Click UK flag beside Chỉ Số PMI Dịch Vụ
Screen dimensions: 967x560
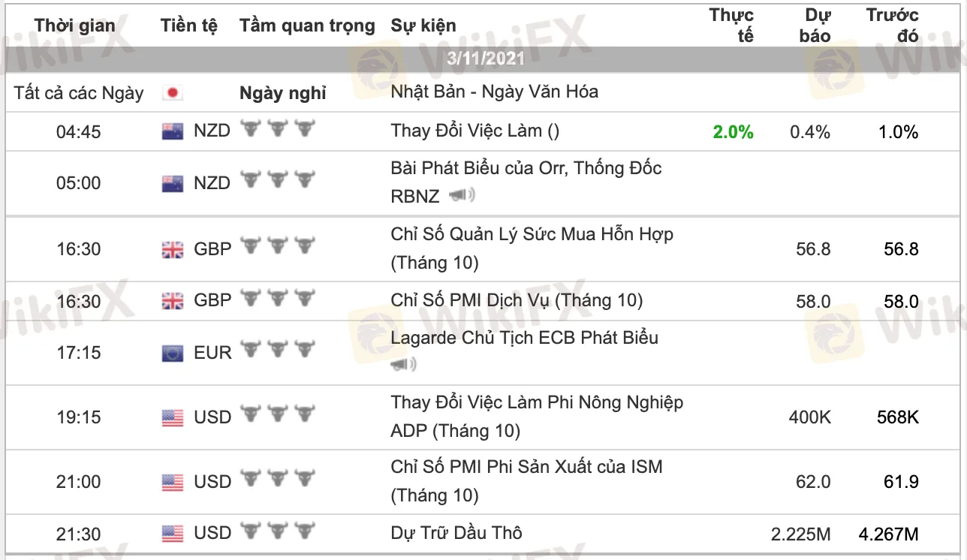pos(173,302)
